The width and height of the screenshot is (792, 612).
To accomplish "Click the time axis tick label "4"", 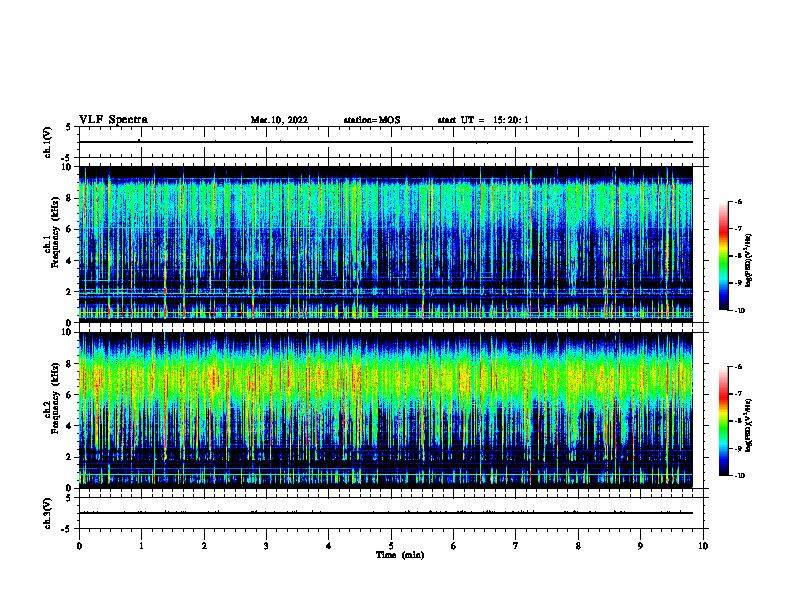I will pyautogui.click(x=328, y=546).
